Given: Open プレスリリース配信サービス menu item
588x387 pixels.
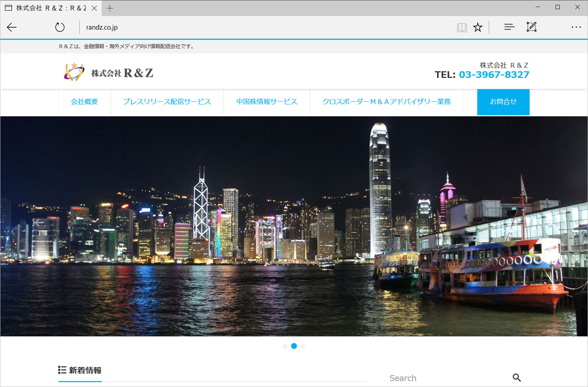Looking at the screenshot, I should [167, 102].
